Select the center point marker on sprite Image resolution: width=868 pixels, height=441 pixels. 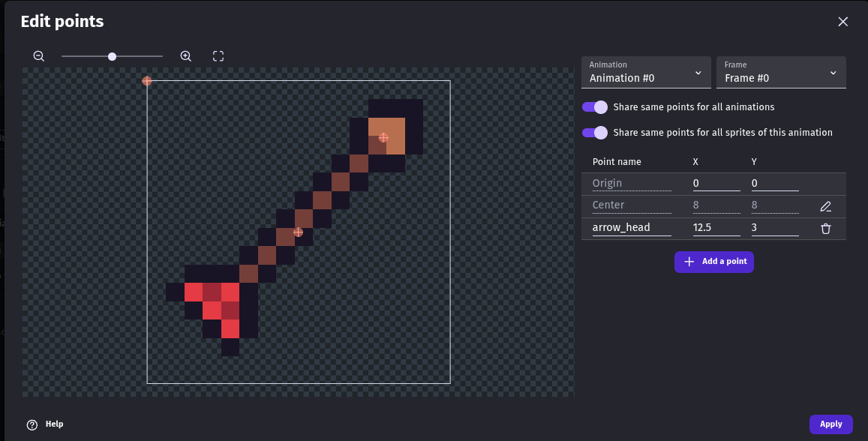[298, 232]
